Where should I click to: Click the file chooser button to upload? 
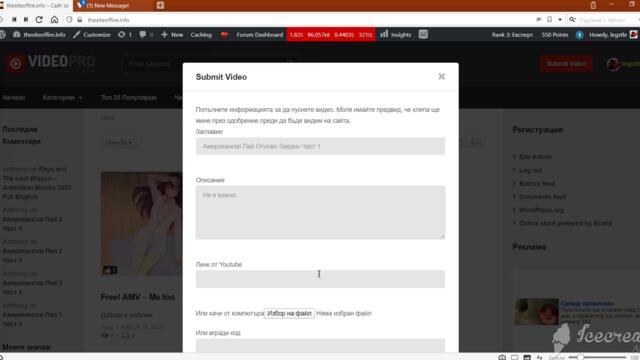point(289,313)
